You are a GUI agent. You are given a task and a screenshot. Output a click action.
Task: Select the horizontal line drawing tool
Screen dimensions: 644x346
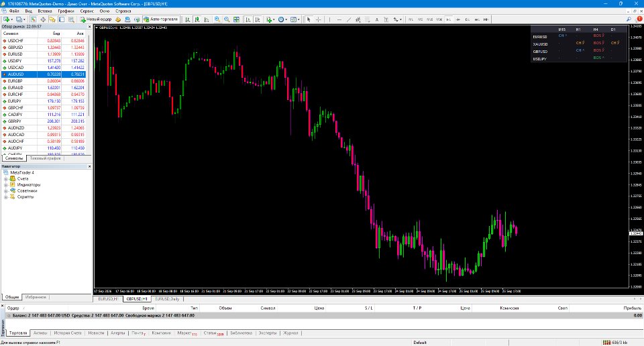point(339,19)
